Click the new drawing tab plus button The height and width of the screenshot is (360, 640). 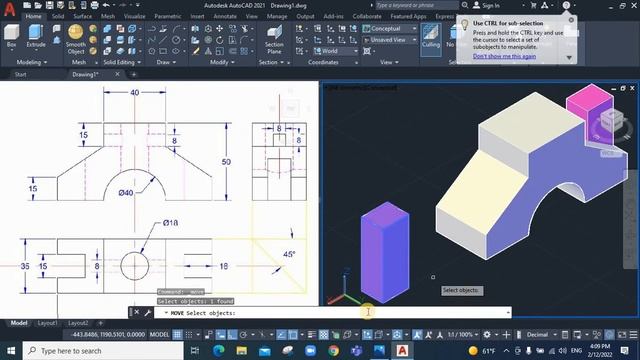pyautogui.click(x=133, y=74)
